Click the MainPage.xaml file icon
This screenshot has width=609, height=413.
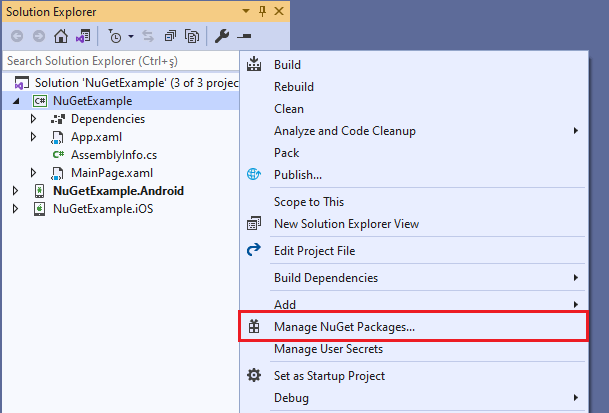tap(57, 173)
